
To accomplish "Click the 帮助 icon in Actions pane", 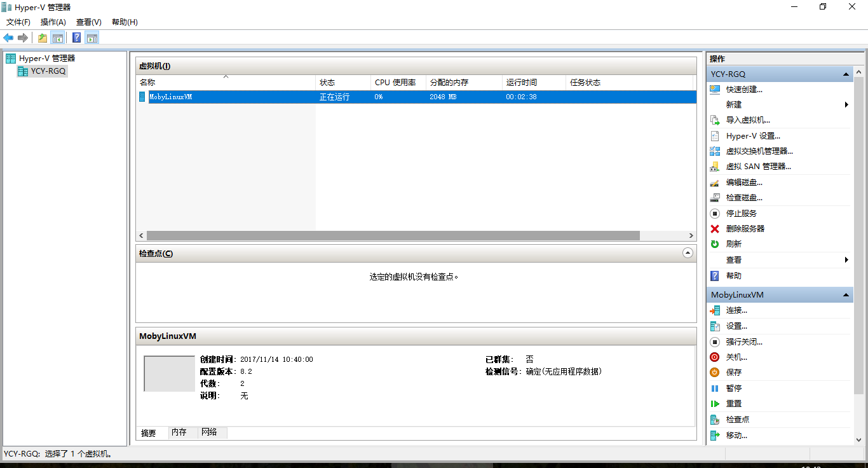I will coord(715,276).
